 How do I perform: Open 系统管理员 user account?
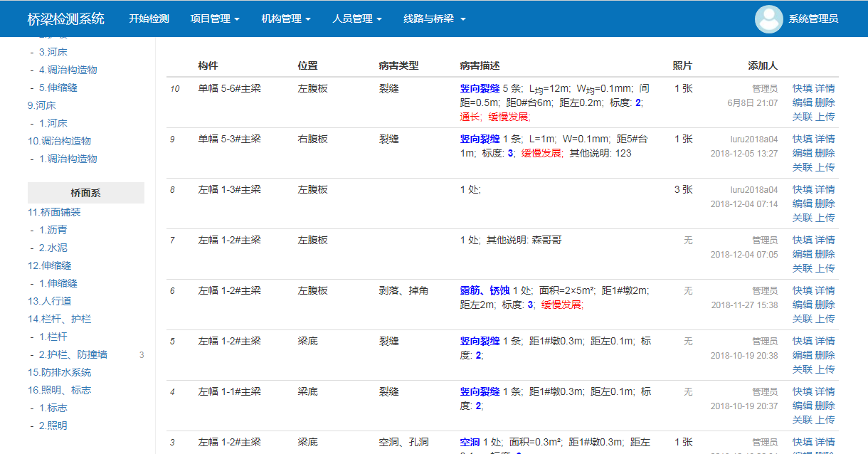(813, 19)
